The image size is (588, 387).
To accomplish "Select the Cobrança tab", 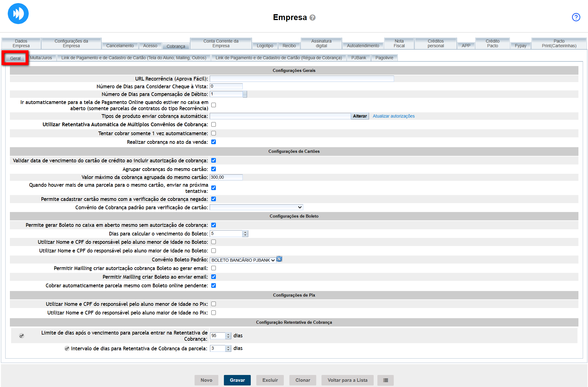I will (x=176, y=46).
